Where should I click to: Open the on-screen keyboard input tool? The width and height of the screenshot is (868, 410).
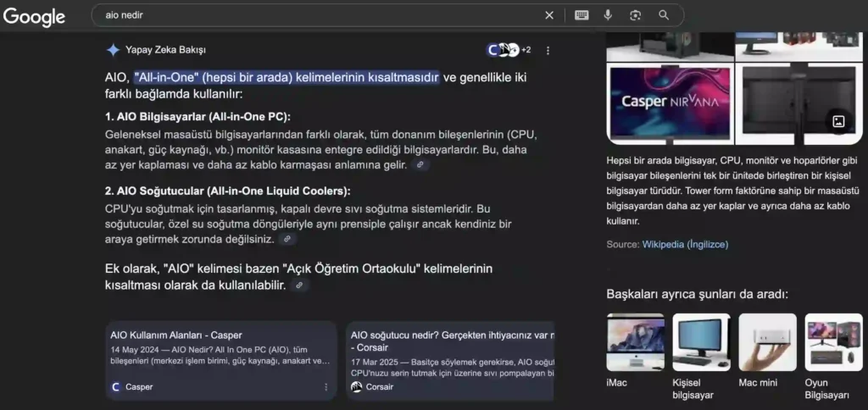coord(581,15)
